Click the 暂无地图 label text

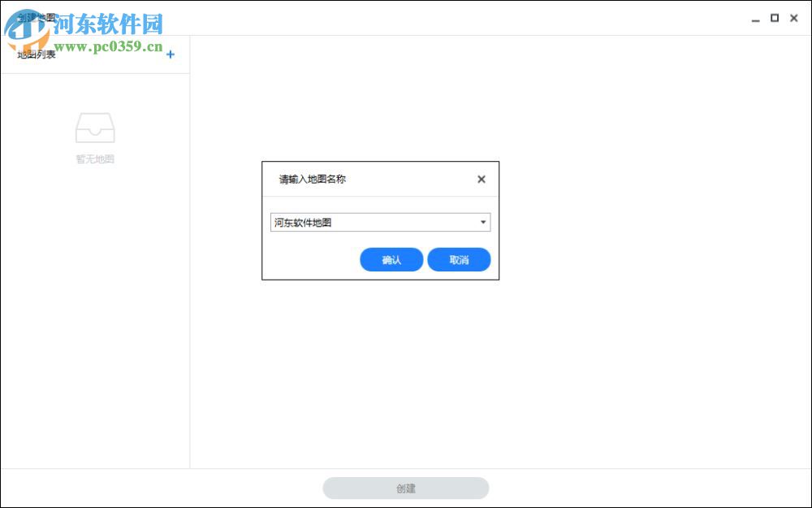coord(95,159)
